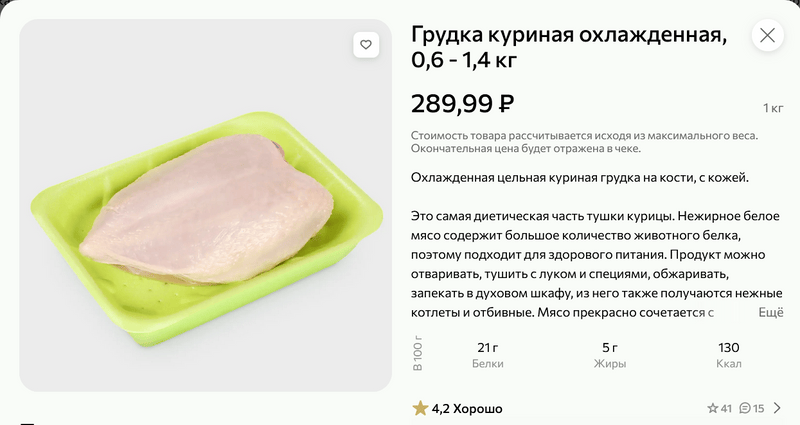Click the line "Охлажденная цельная куриная грудка на кости"
The height and width of the screenshot is (425, 800).
click(x=580, y=178)
